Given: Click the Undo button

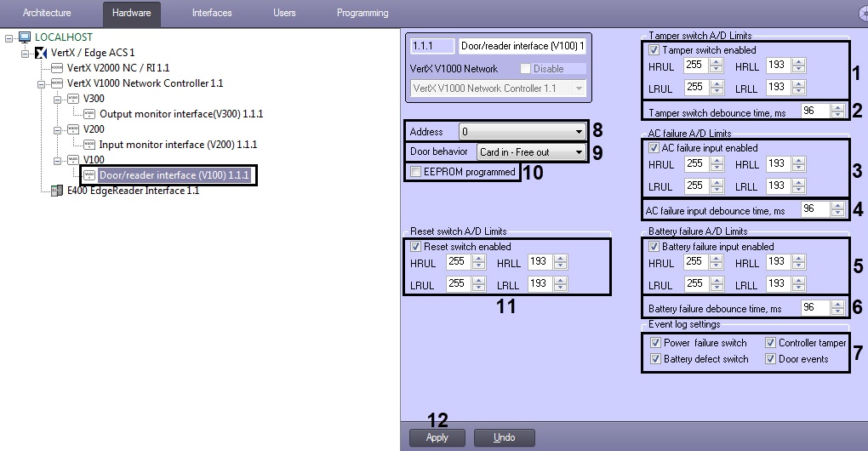Looking at the screenshot, I should point(505,437).
